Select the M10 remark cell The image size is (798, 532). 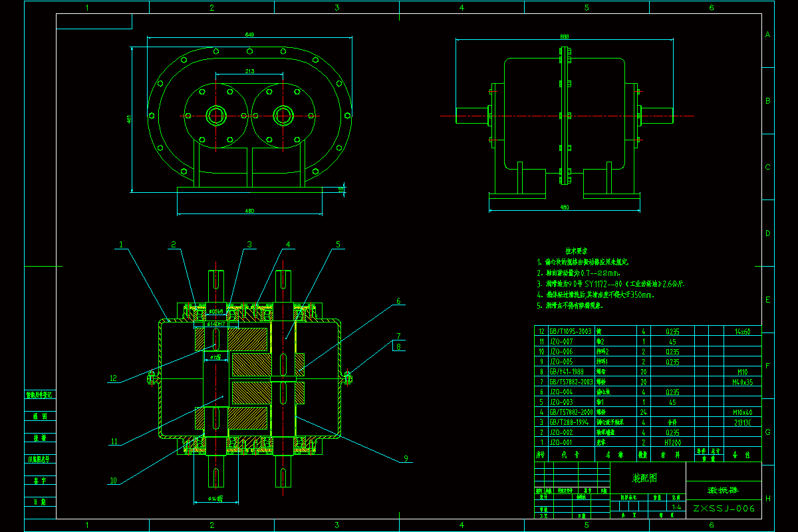[743, 372]
